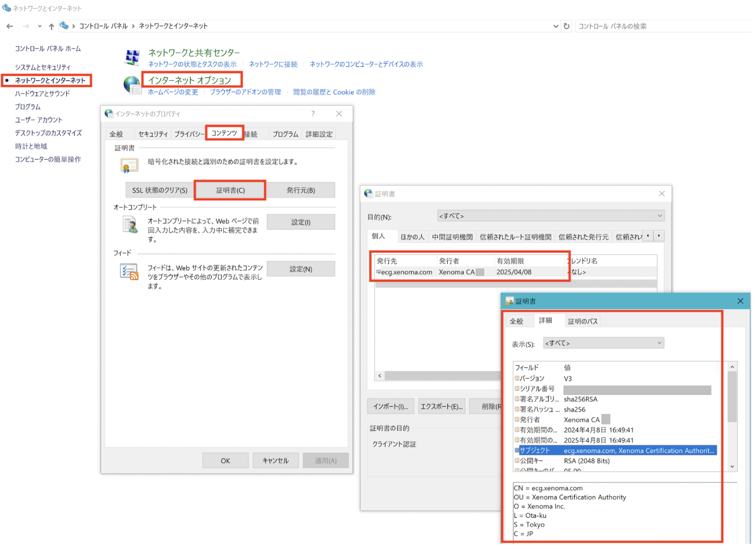This screenshot has width=756, height=551.
Task: Switch to セキュリティ tab
Action: [153, 135]
